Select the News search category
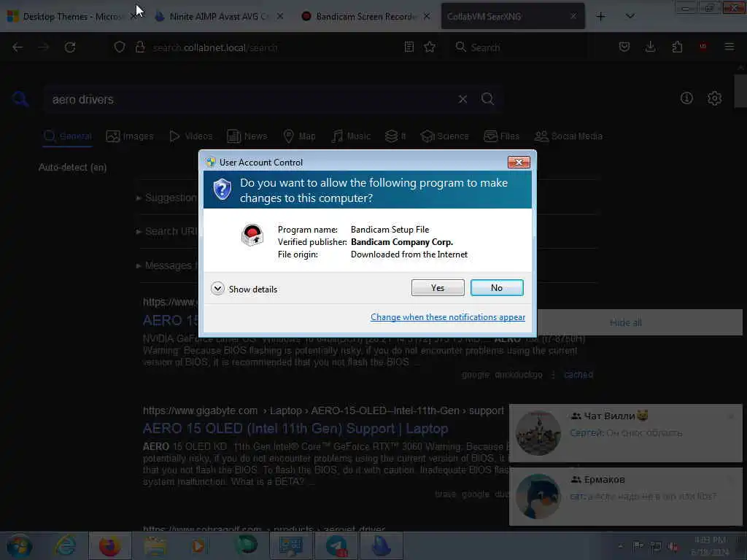 pyautogui.click(x=247, y=136)
